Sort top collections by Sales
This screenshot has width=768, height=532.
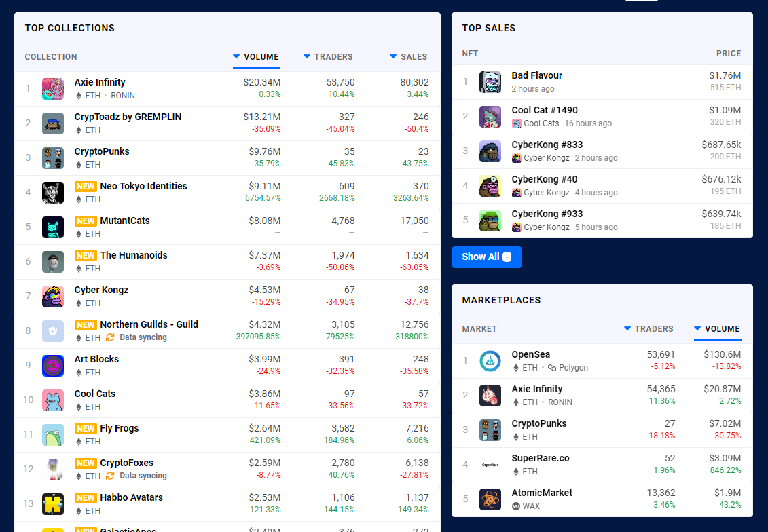click(409, 57)
